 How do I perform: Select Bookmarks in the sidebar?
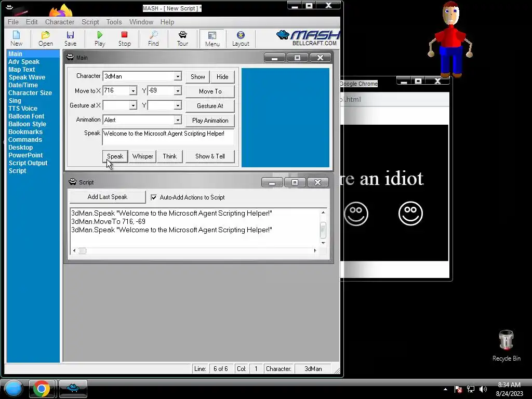coord(25,132)
